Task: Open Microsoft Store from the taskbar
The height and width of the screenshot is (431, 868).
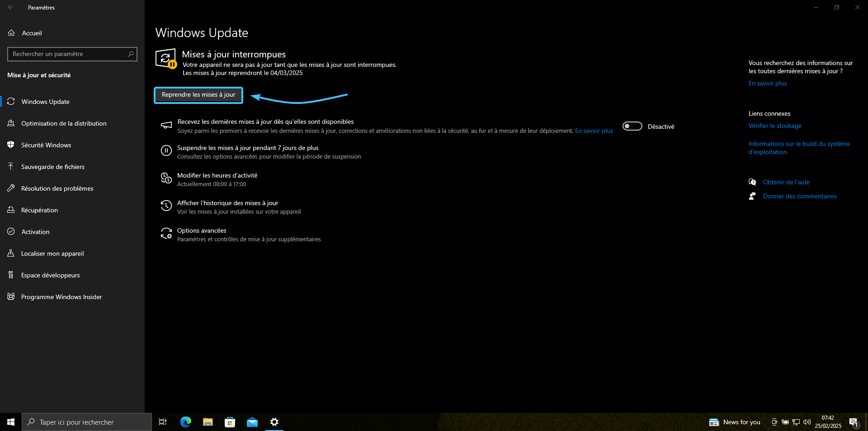Action: (230, 422)
